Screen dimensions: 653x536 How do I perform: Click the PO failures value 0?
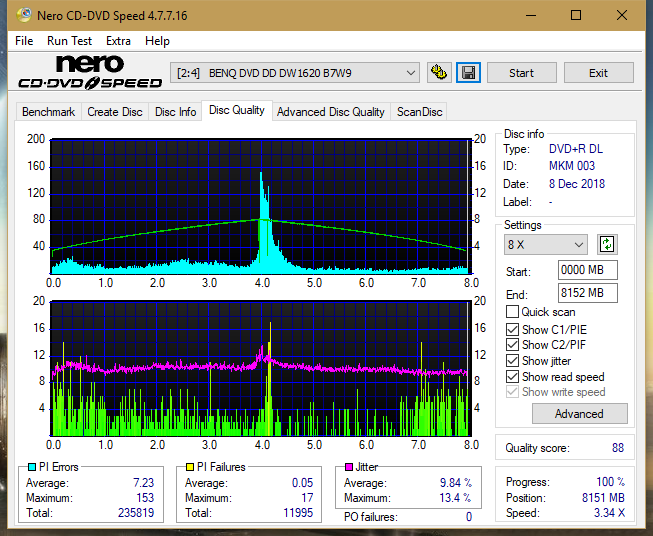(x=469, y=517)
